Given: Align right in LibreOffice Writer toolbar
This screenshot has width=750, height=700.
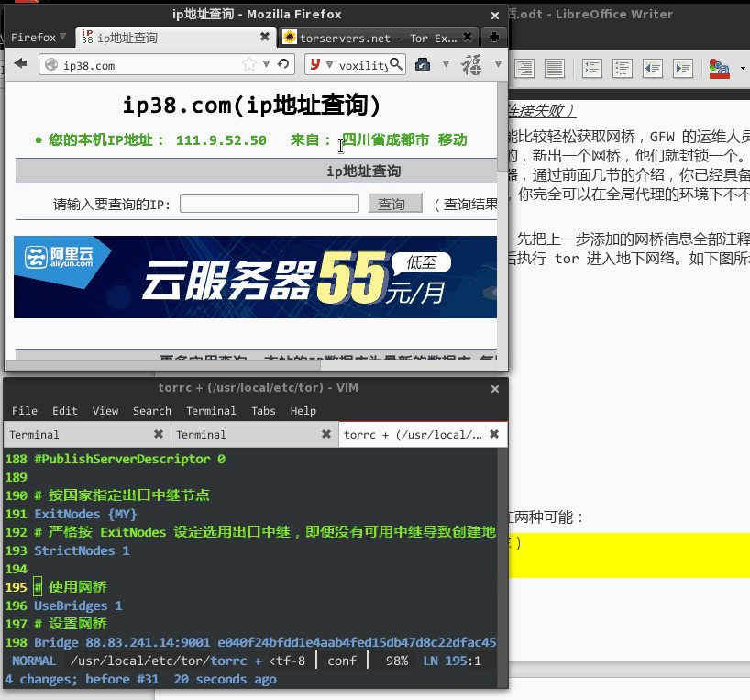Looking at the screenshot, I should click(524, 69).
